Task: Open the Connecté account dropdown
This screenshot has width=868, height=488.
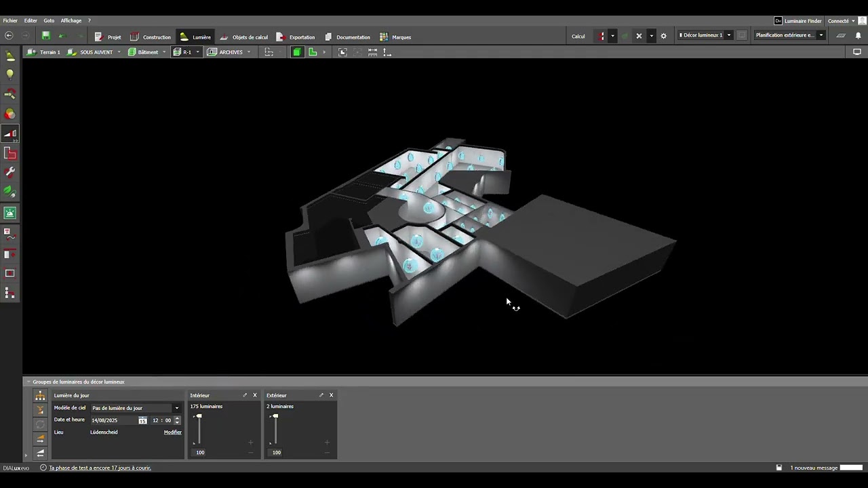Action: [x=842, y=21]
